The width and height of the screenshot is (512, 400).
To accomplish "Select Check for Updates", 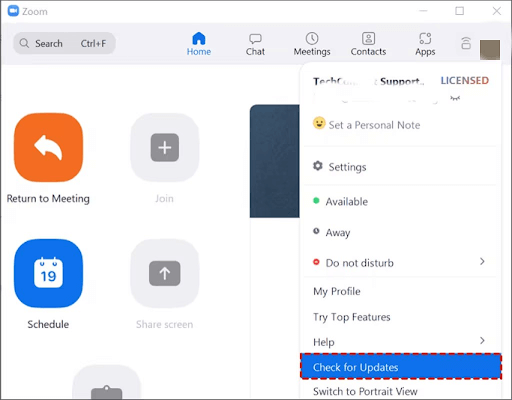I will tap(401, 367).
